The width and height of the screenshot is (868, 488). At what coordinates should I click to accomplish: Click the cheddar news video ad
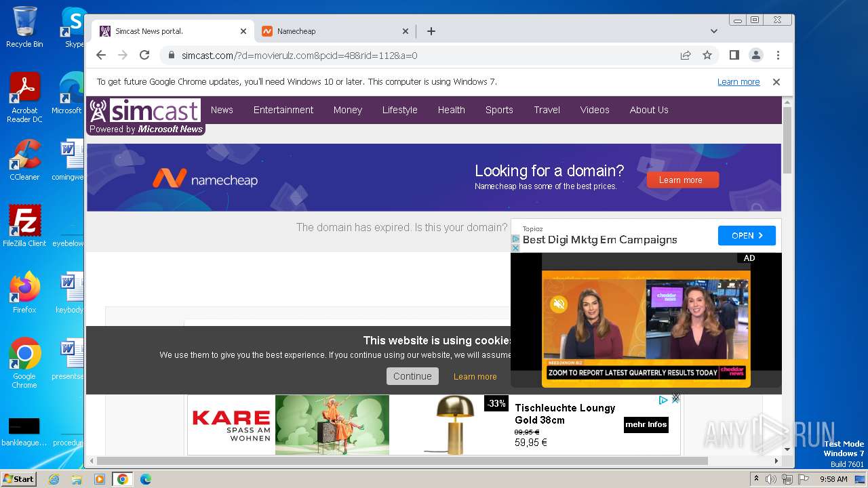pos(646,329)
